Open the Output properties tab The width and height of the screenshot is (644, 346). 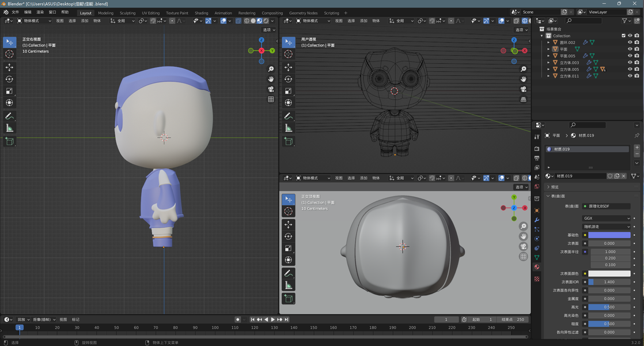pyautogui.click(x=537, y=158)
